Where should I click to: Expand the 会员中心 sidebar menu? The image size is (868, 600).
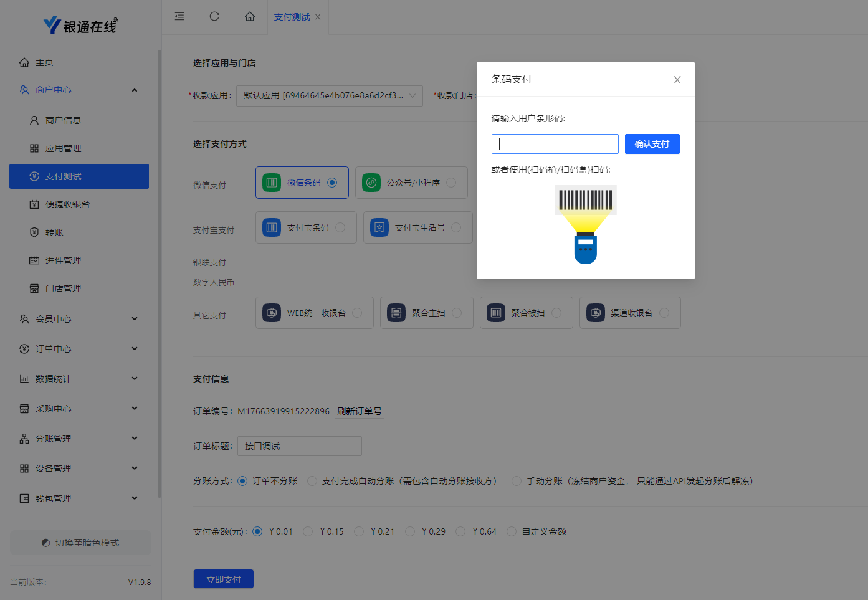[79, 319]
